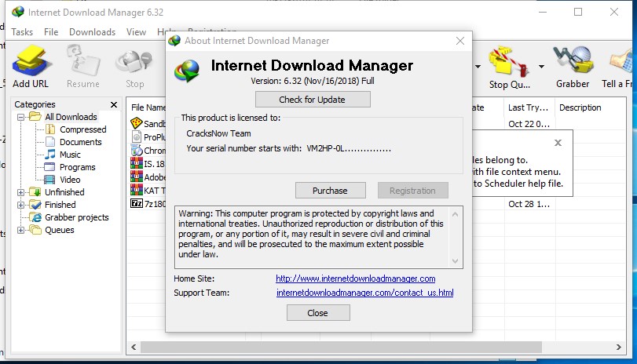Click the Oct 22 last try cell

tap(529, 124)
